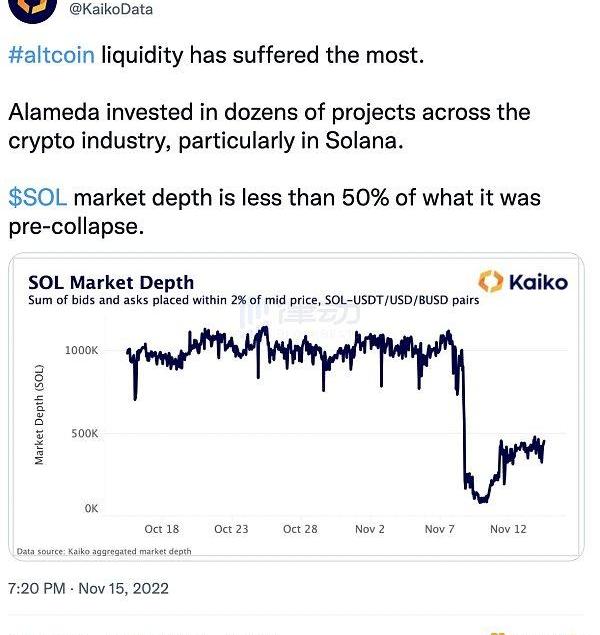This screenshot has width=600, height=635.
Task: Click the Oct 28 axis label
Action: point(300,529)
